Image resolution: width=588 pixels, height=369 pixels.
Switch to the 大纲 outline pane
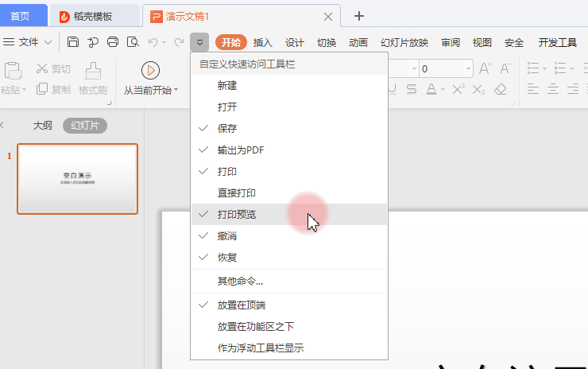pyautogui.click(x=42, y=126)
